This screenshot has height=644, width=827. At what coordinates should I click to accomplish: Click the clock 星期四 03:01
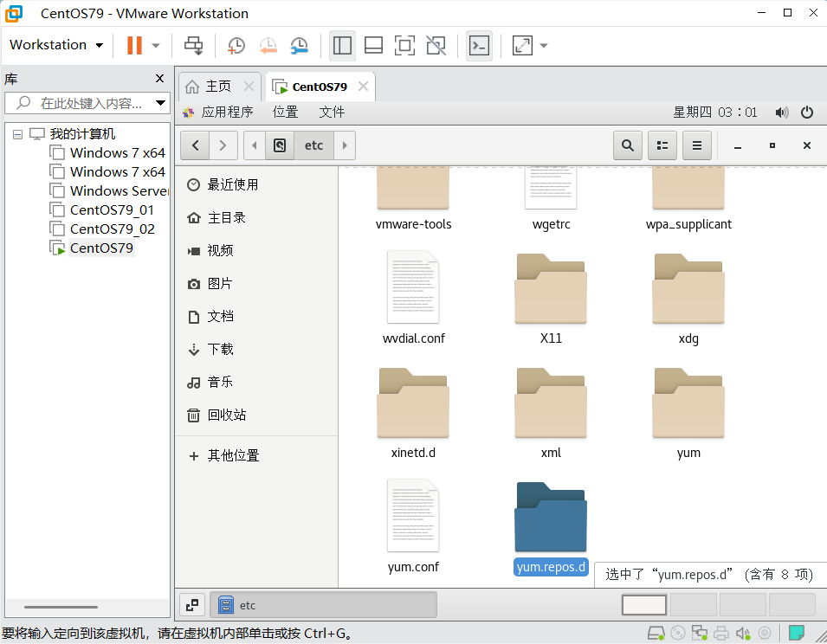[715, 112]
